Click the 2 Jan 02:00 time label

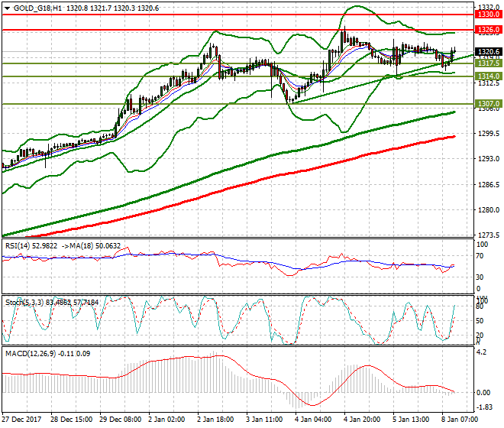click(166, 420)
